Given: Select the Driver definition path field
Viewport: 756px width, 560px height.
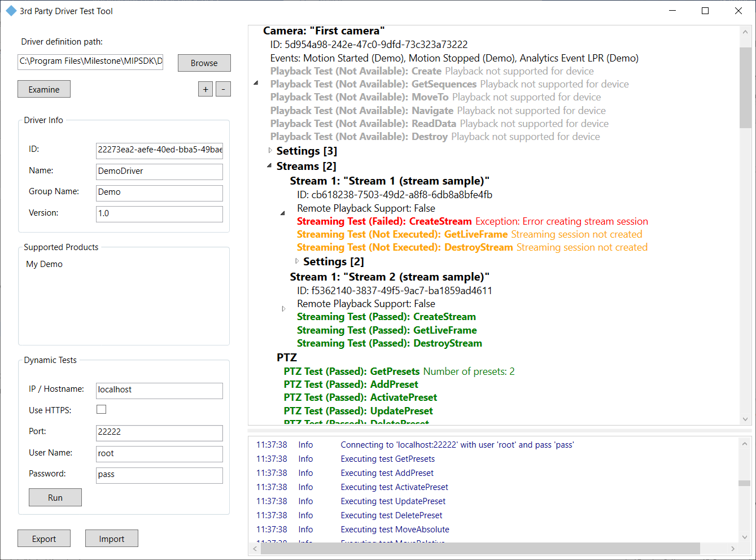Looking at the screenshot, I should tap(90, 62).
